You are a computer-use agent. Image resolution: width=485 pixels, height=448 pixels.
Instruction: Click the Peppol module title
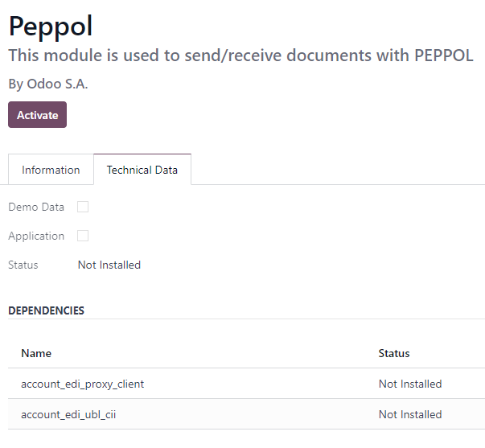point(51,27)
